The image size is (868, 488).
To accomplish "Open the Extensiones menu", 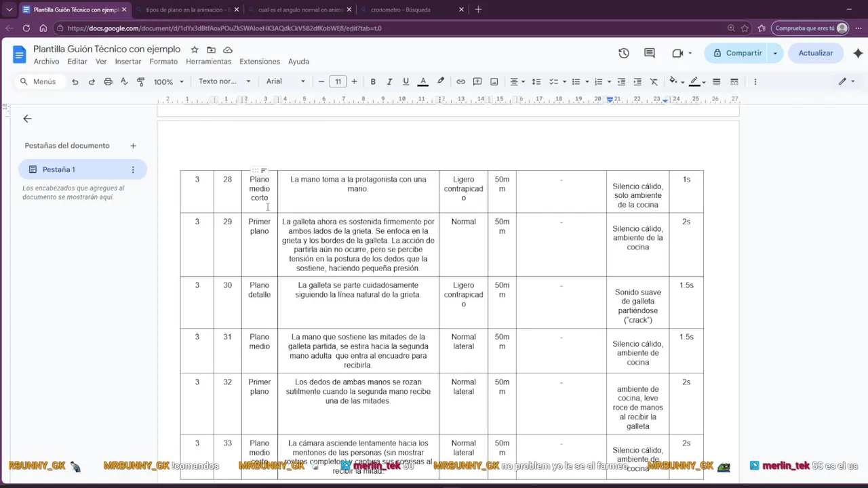I will tap(260, 62).
